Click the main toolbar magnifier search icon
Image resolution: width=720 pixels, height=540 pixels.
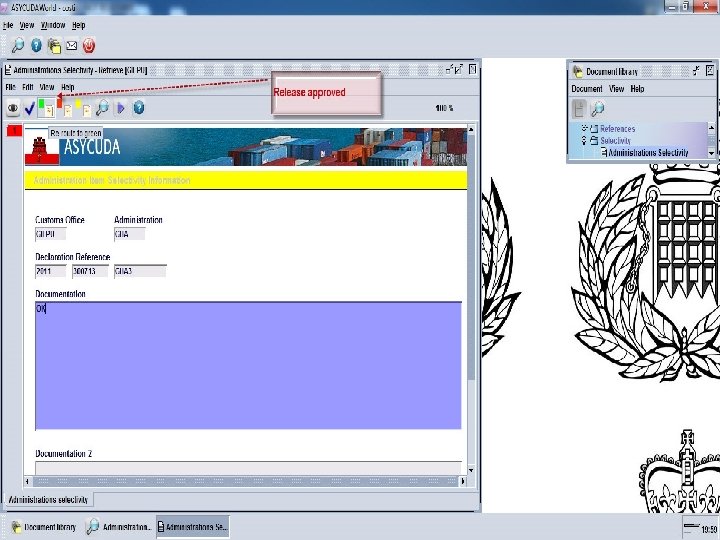click(x=17, y=45)
